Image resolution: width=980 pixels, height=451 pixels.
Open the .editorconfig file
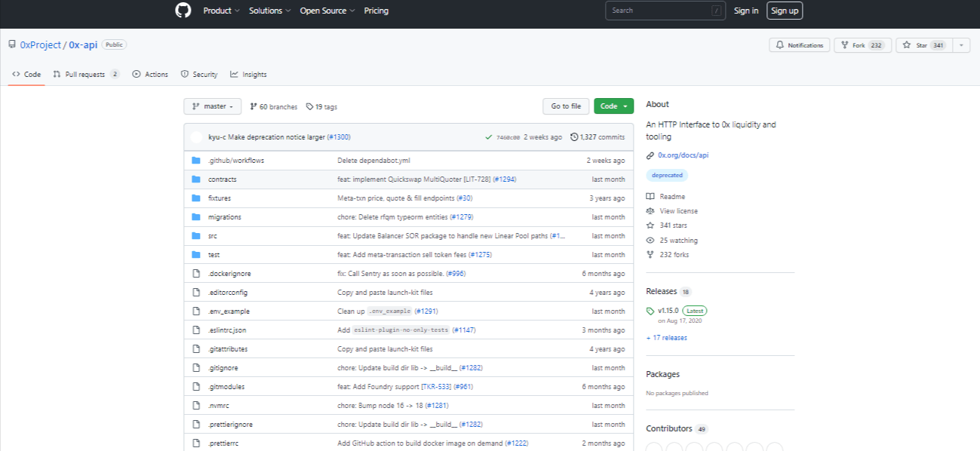[x=228, y=293]
